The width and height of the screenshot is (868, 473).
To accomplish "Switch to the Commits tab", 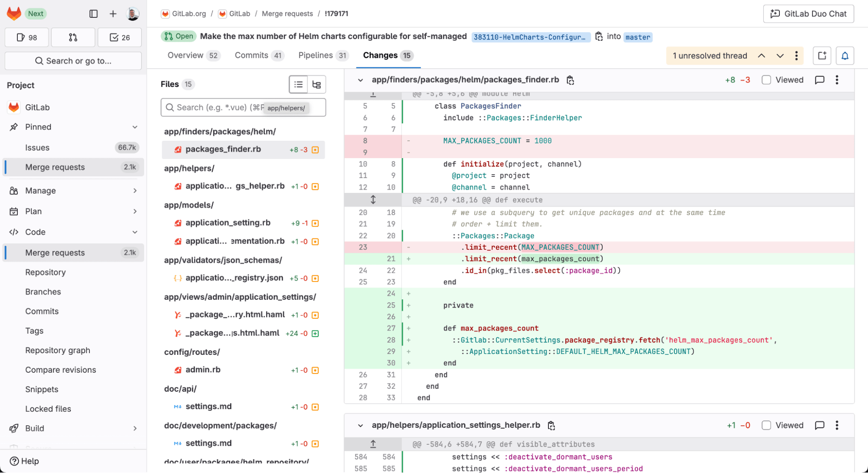I will [251, 55].
